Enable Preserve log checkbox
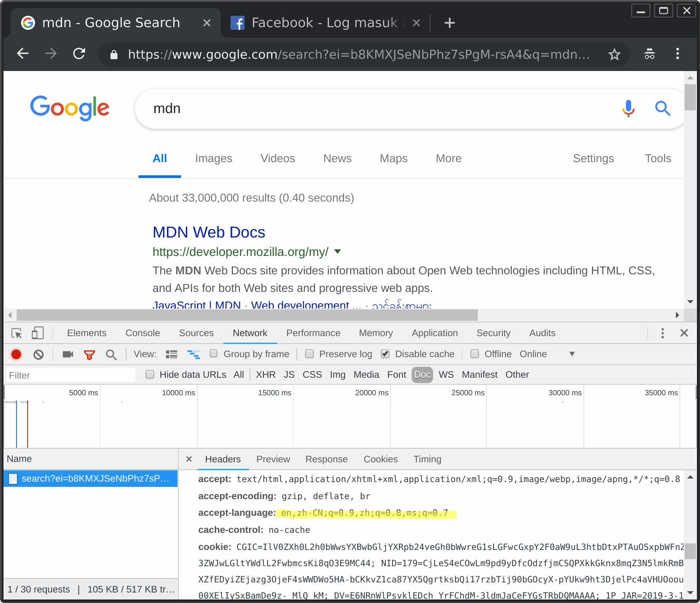 pyautogui.click(x=309, y=354)
